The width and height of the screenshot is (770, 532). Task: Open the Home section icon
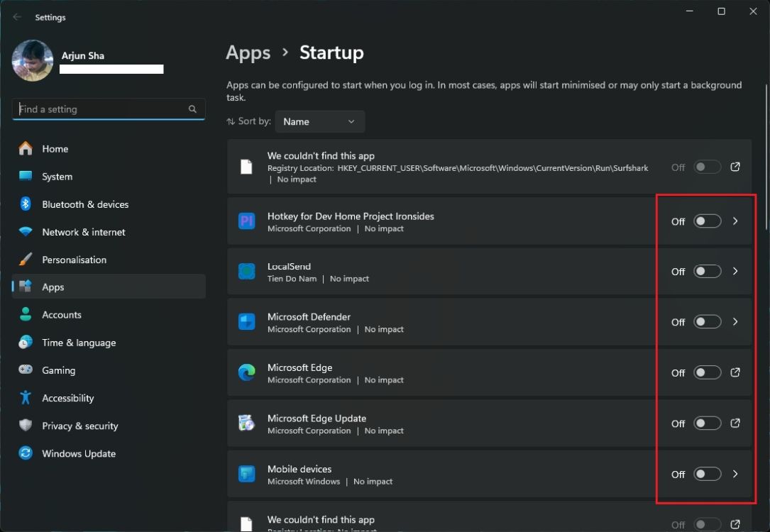(x=26, y=149)
